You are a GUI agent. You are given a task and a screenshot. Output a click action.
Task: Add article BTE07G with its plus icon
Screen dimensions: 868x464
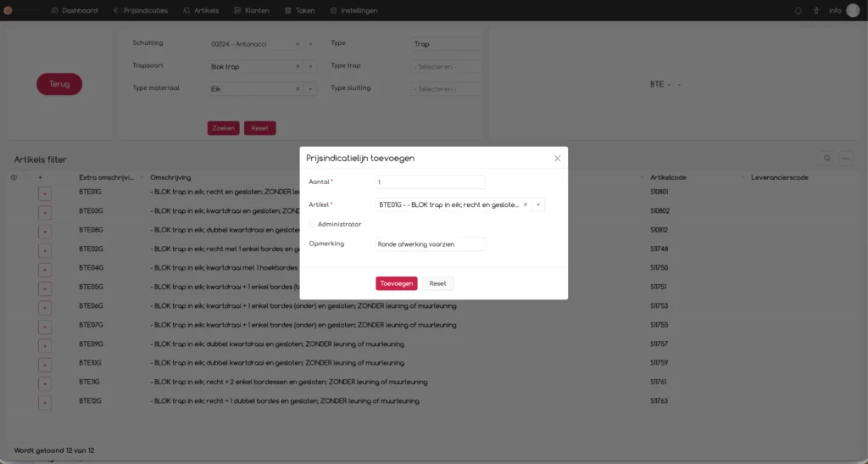45,327
